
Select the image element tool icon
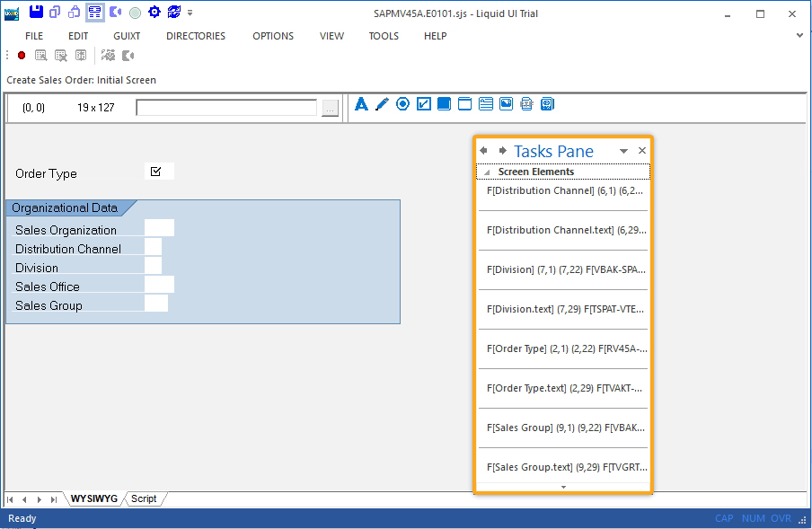coord(507,104)
